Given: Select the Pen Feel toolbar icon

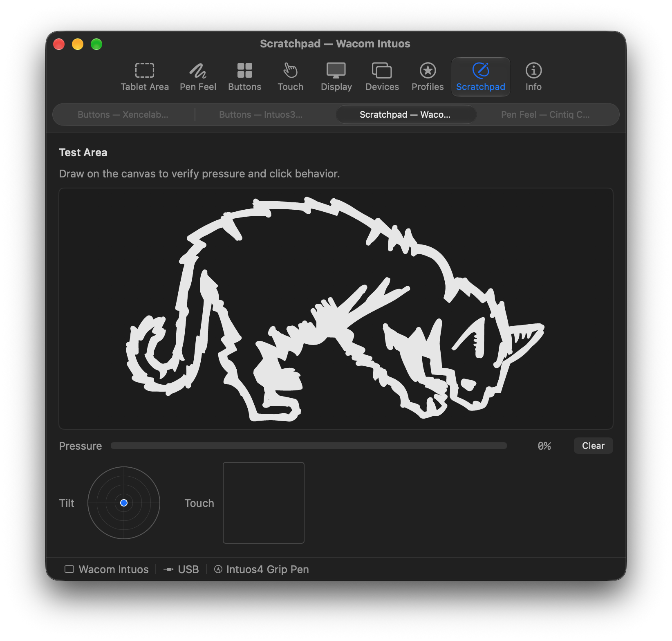Looking at the screenshot, I should click(x=198, y=71).
